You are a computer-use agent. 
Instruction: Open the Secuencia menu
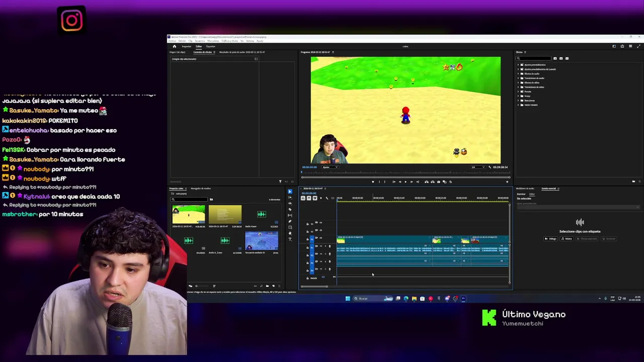[x=200, y=41]
